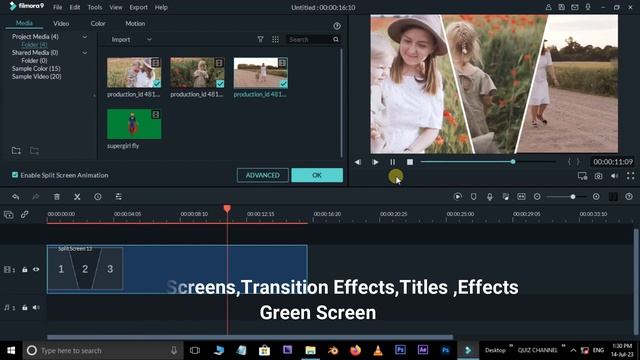Click the preview display settings icon

click(x=582, y=176)
